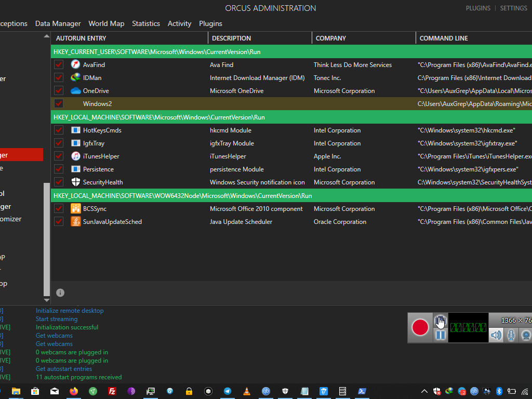Click the Persistence entry icon
The width and height of the screenshot is (532, 399).
pos(75,169)
